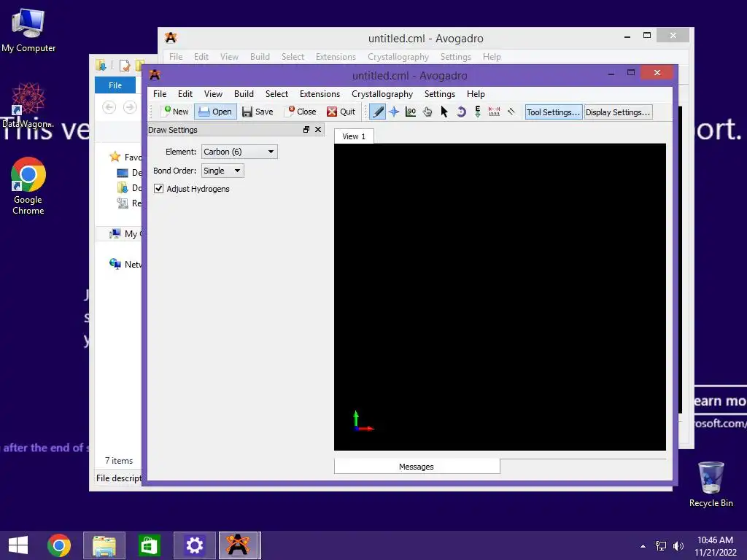Select the Measure tool
The height and width of the screenshot is (560, 747).
coord(494,112)
